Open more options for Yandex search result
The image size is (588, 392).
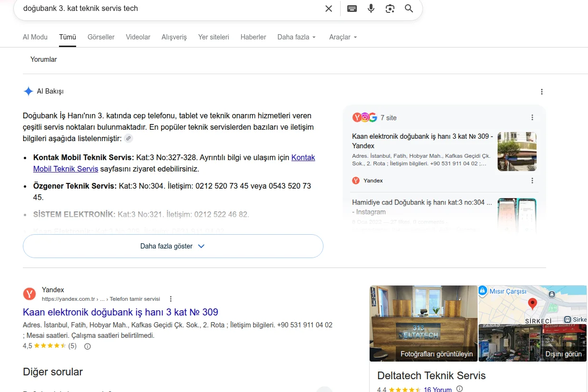tap(171, 299)
